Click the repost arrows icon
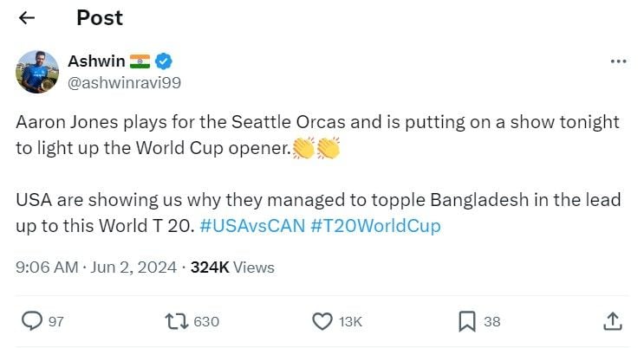Screen dimensions: 644x348 point(176,321)
